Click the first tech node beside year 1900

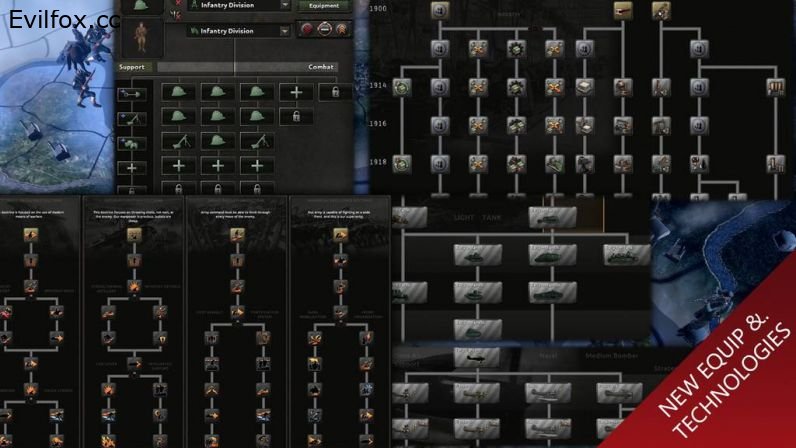(439, 11)
